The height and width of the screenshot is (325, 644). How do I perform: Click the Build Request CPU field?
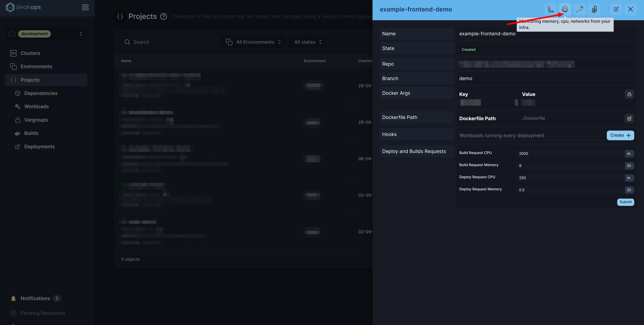pyautogui.click(x=570, y=153)
